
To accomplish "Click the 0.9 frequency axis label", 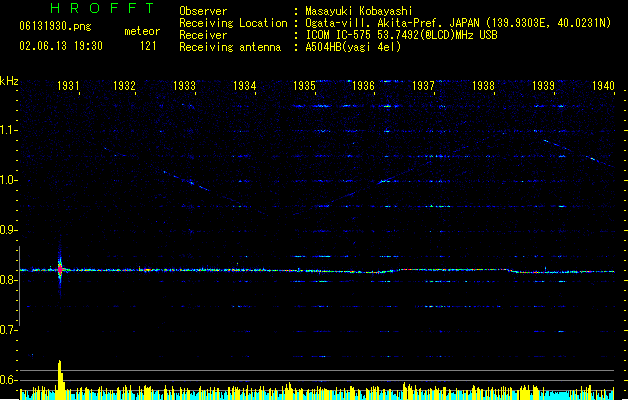I will tap(9, 230).
